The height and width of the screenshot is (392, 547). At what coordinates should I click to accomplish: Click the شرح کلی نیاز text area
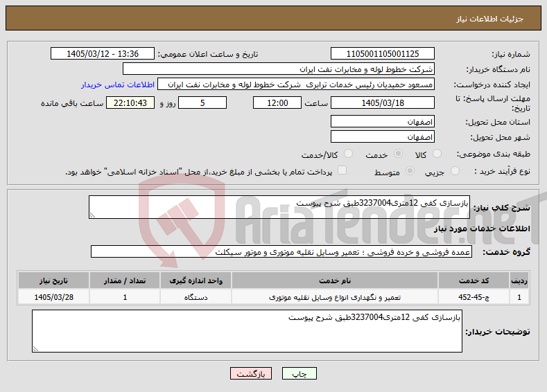(279, 207)
